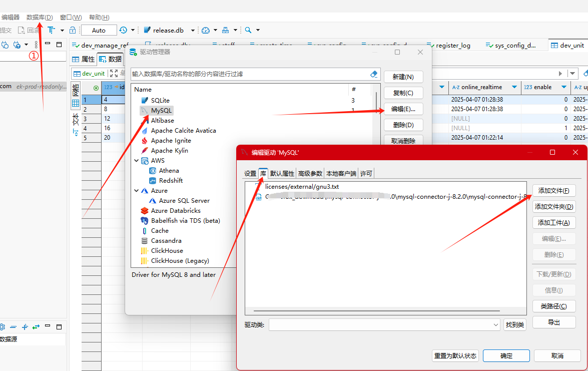Click the schema structure toolbar icon
Screen dimensions: 588x371
pyautogui.click(x=225, y=30)
